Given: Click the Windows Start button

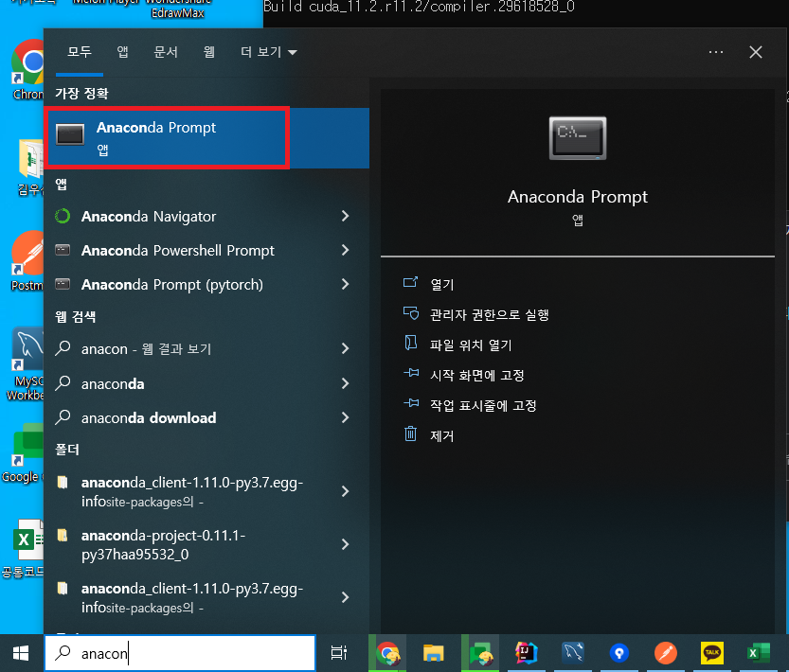Looking at the screenshot, I should [21, 653].
